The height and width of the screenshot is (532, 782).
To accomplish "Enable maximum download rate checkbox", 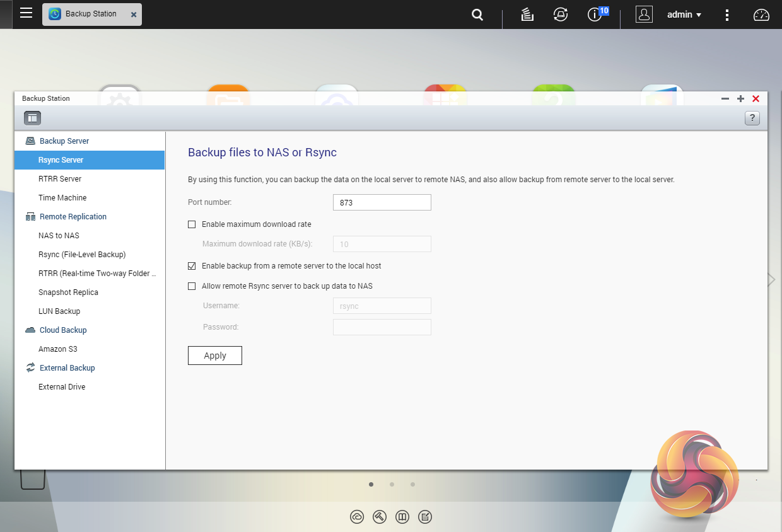I will click(192, 224).
